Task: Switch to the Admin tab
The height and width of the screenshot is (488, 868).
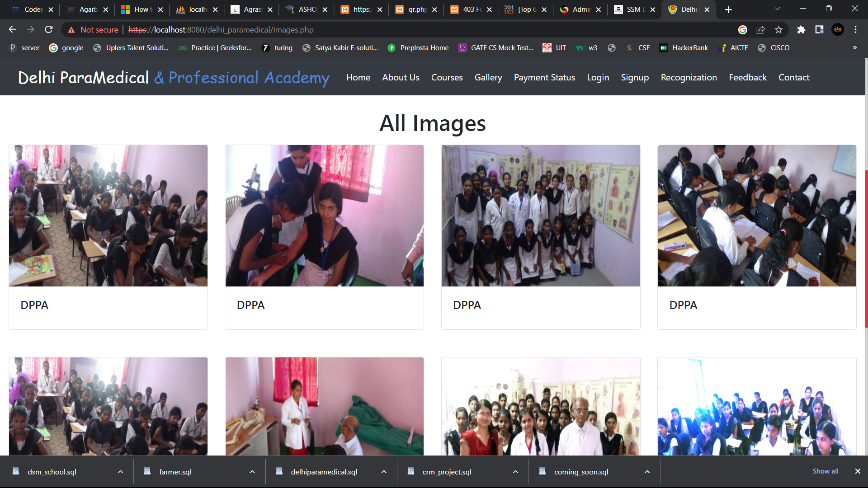Action: 576,9
